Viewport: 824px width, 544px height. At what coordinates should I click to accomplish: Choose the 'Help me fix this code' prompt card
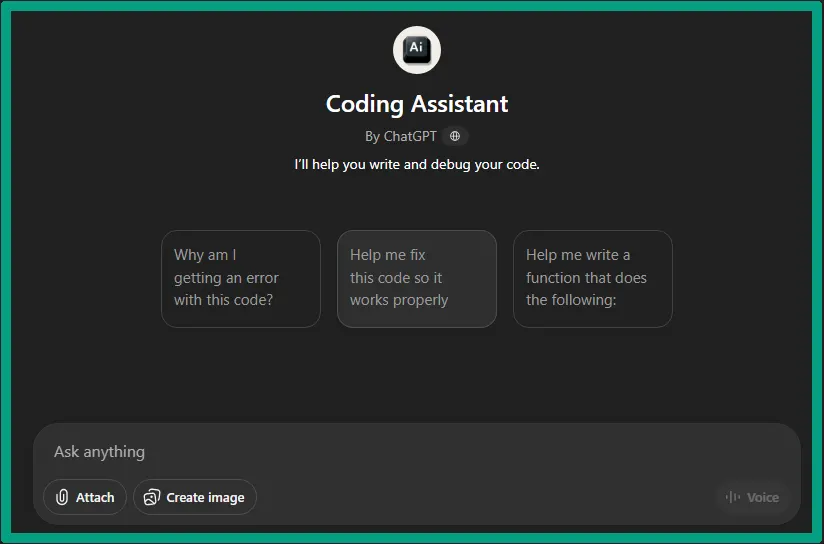(x=417, y=279)
